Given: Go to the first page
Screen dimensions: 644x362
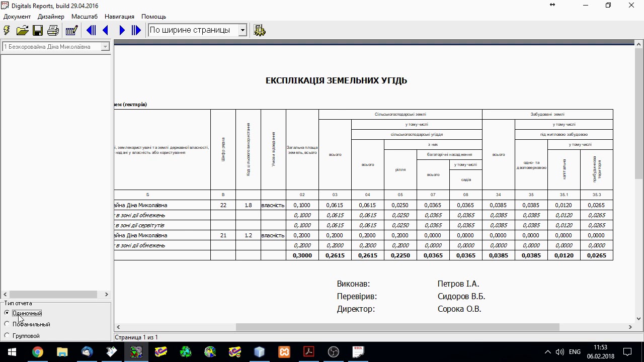Looking at the screenshot, I should pos(91,31).
